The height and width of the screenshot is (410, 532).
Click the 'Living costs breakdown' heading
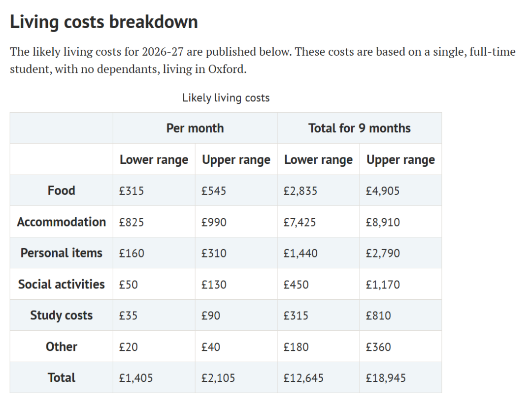104,22
